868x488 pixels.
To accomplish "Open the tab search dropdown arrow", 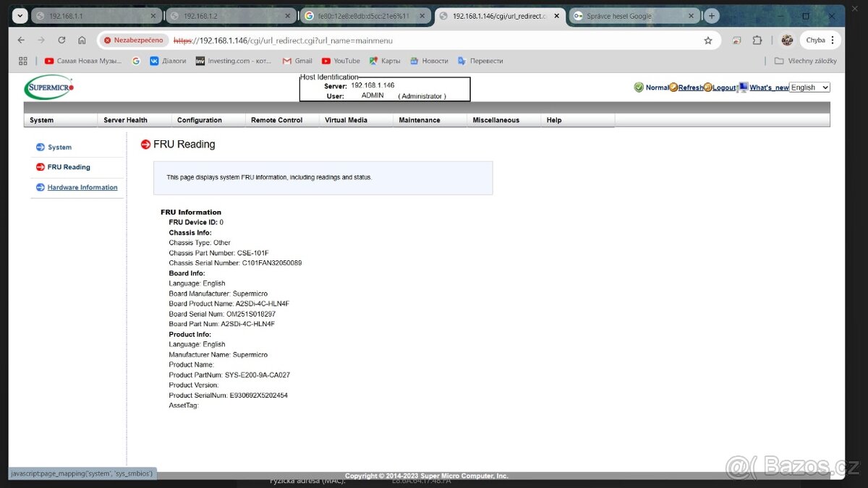I will (20, 16).
